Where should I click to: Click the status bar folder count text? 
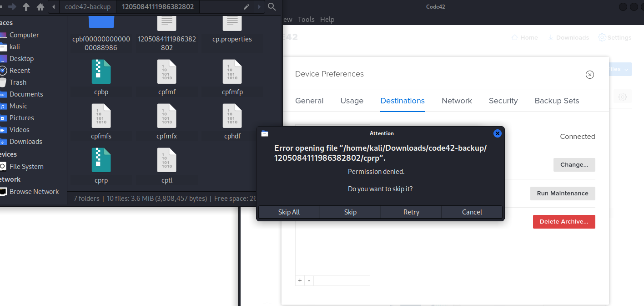[x=87, y=199]
